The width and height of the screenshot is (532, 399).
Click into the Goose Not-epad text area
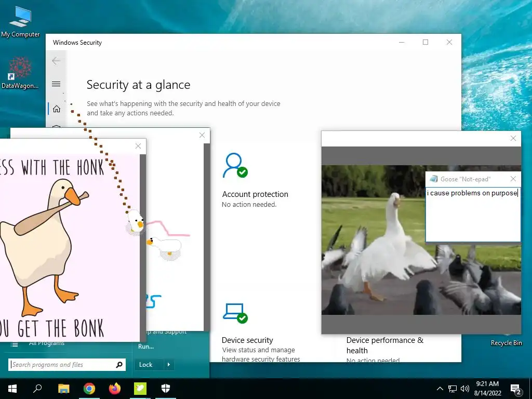point(473,215)
